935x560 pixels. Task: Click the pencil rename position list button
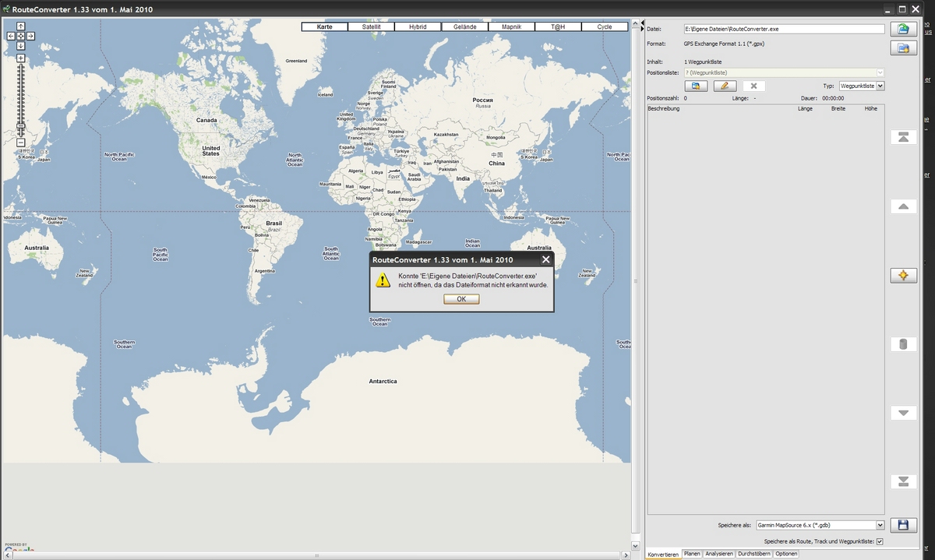[724, 86]
